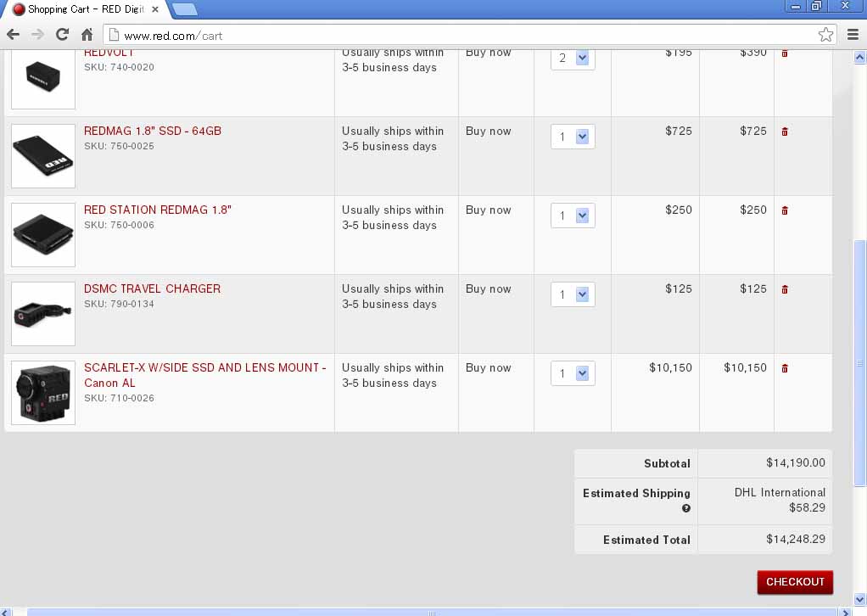The height and width of the screenshot is (616, 867).
Task: Open quantity dropdown for REDVOLT
Action: 573,58
